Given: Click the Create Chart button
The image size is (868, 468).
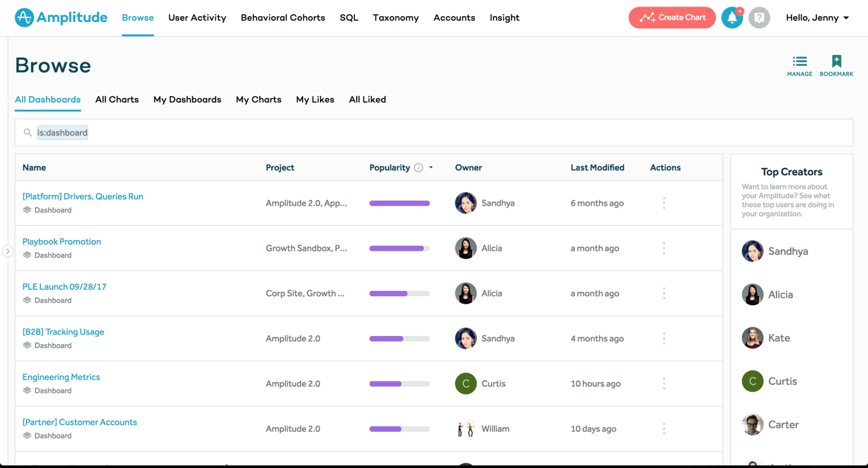Looking at the screenshot, I should click(x=671, y=17).
